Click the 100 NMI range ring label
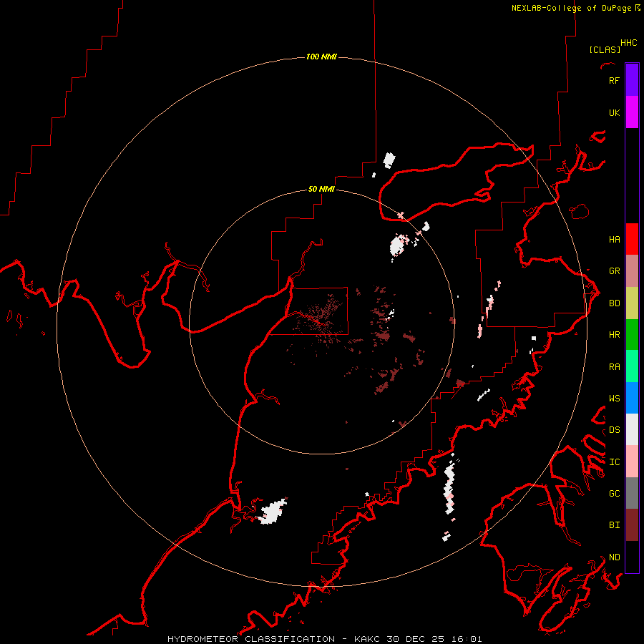644x644 pixels. click(321, 57)
